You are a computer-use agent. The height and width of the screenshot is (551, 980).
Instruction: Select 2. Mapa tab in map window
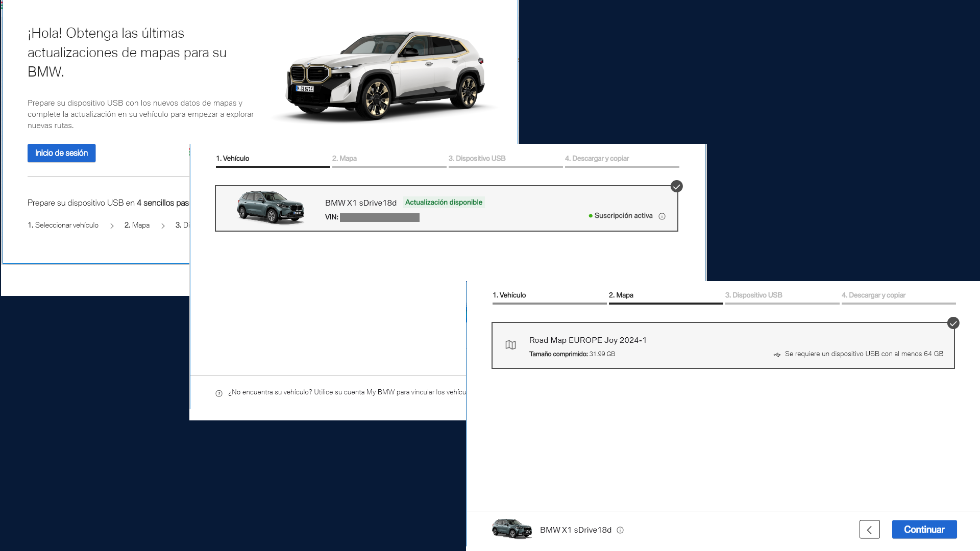666,296
